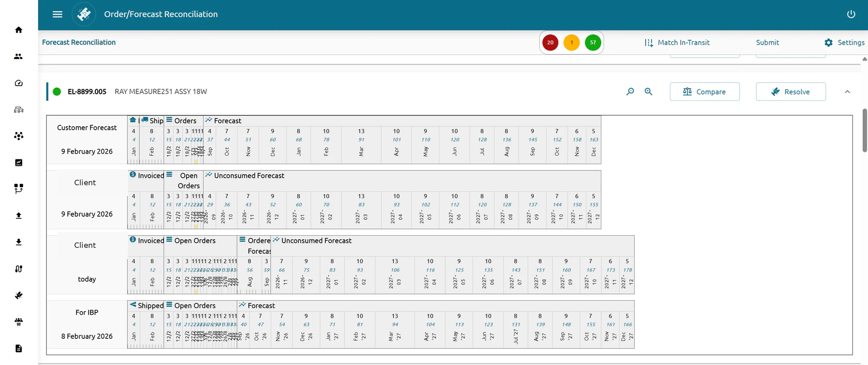Click the green status dot beside EL-8899.005
868x365 pixels.
[x=57, y=92]
